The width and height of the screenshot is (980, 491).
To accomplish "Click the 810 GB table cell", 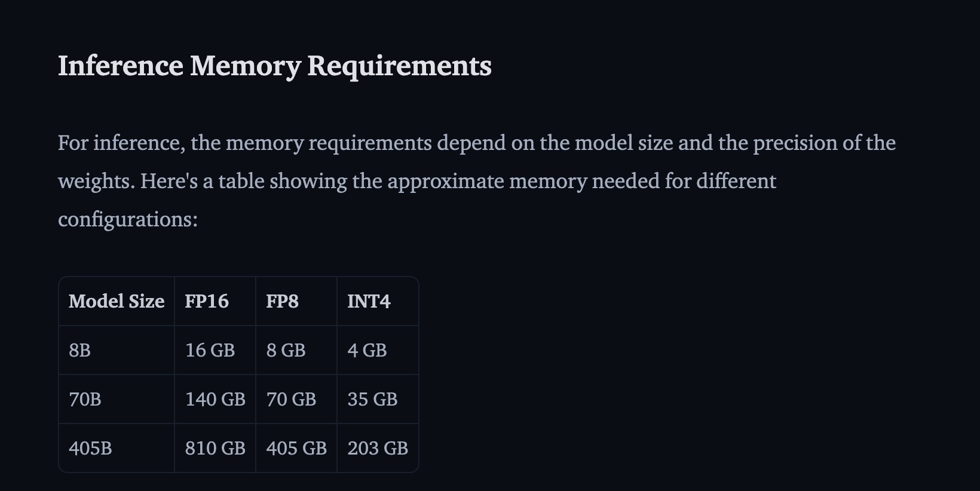I will (x=215, y=448).
